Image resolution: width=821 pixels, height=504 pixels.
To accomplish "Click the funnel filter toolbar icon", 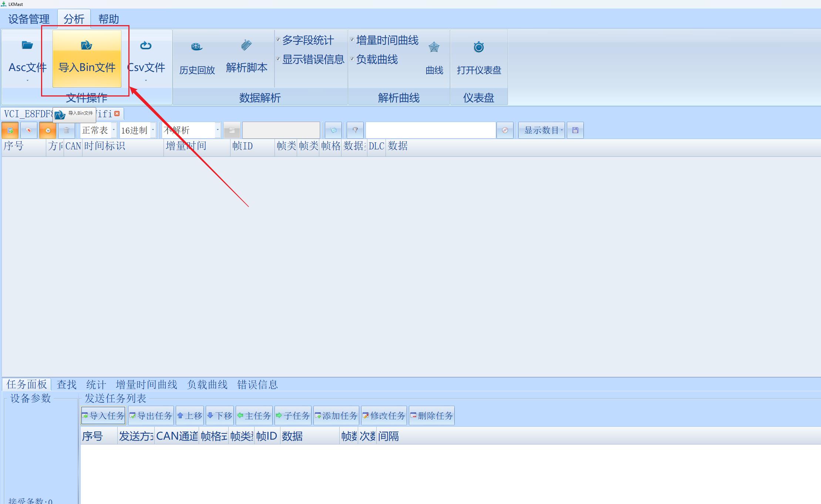I will (355, 130).
